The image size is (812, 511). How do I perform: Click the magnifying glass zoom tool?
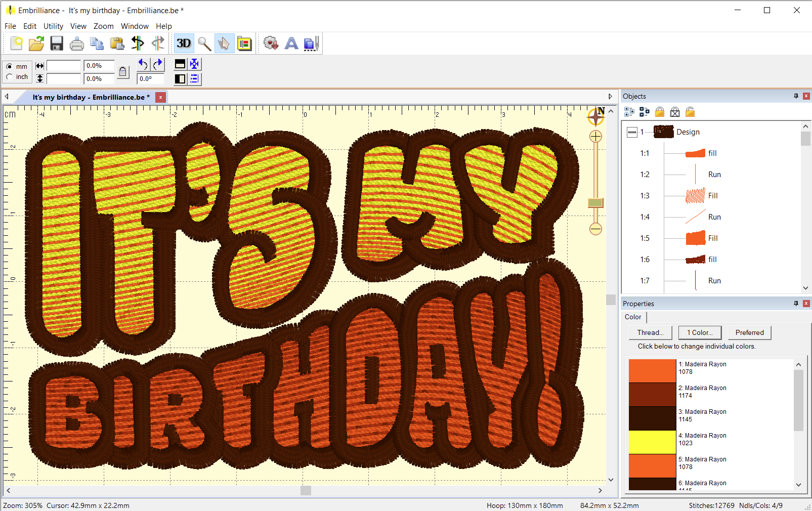204,44
